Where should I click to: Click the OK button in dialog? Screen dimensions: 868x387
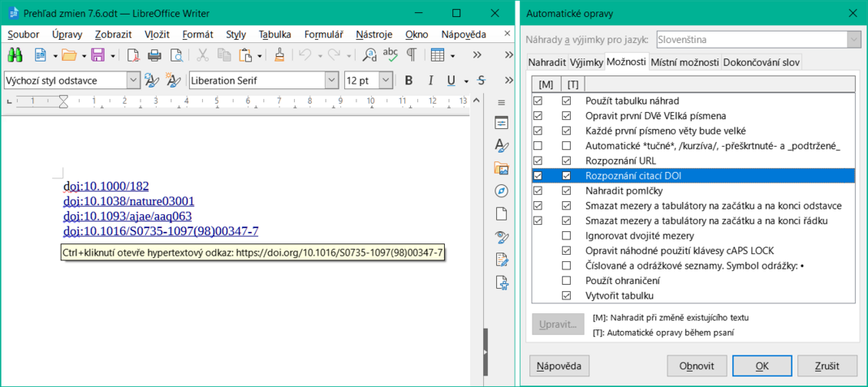point(762,366)
